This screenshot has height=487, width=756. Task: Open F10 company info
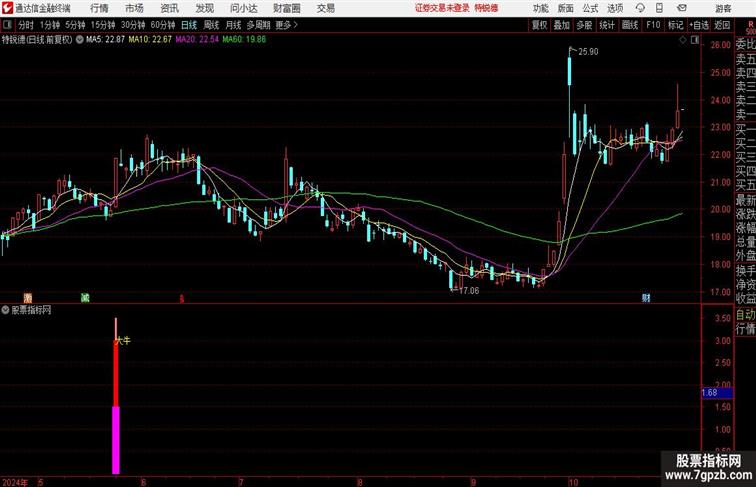[x=653, y=25]
